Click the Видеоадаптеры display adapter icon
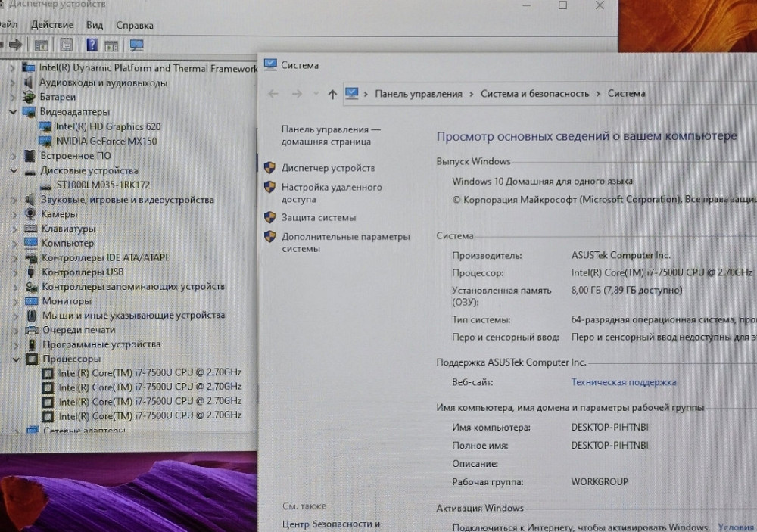This screenshot has width=757, height=532. (x=29, y=111)
